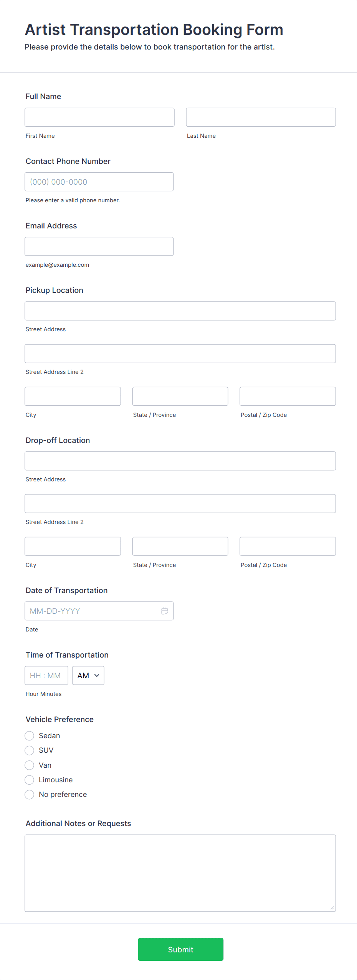Focus Drop-off Location Street Address Line 2
This screenshot has height=980, width=357.
point(180,503)
